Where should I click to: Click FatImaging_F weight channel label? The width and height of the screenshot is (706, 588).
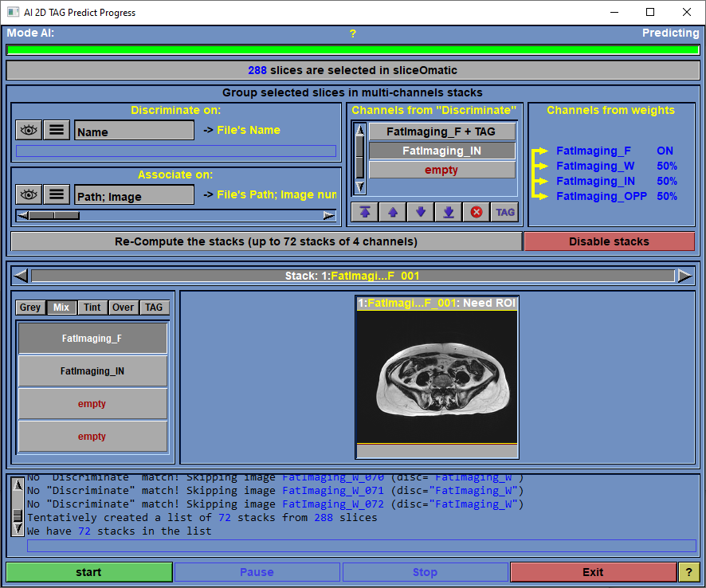tap(594, 151)
